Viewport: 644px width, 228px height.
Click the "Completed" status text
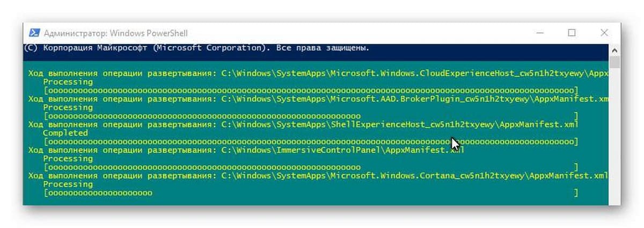[65, 133]
